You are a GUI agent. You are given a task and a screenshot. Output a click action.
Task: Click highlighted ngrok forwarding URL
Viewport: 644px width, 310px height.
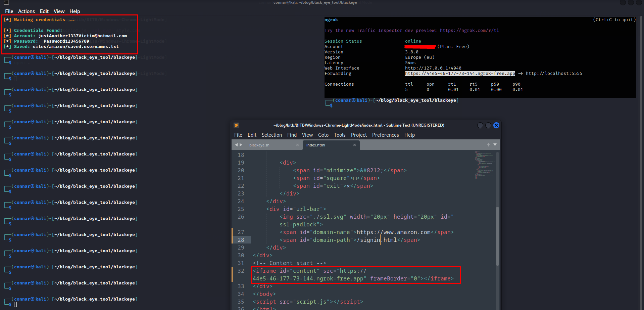(460, 74)
